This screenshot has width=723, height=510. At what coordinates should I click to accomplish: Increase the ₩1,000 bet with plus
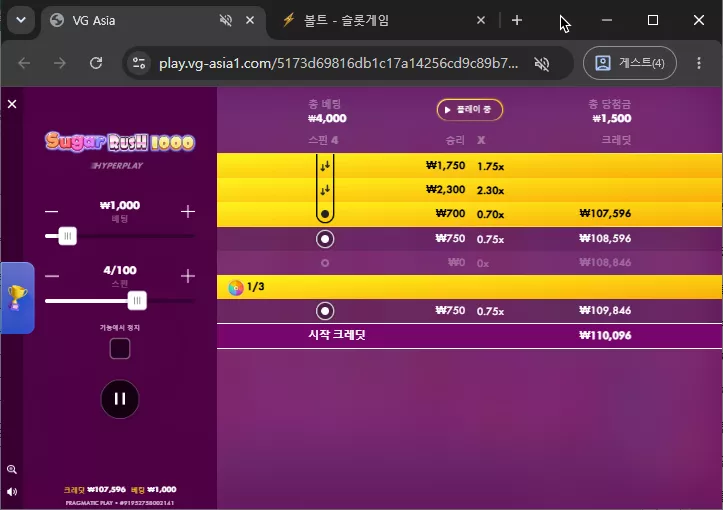coord(188,212)
